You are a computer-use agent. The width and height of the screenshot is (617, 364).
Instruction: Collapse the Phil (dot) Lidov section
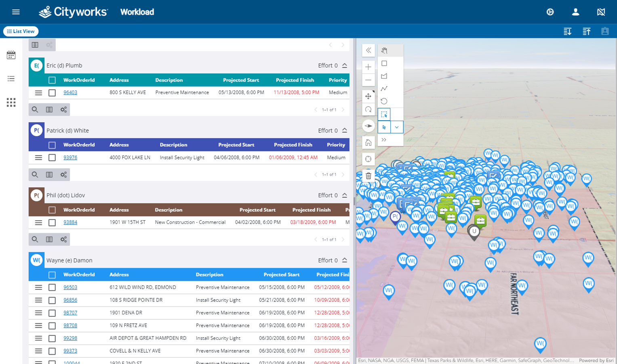pos(345,195)
